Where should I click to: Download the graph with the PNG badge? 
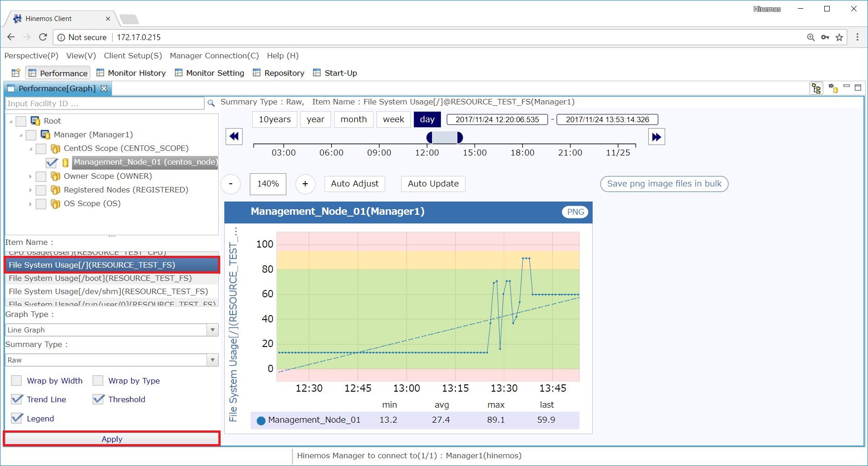pyautogui.click(x=575, y=212)
